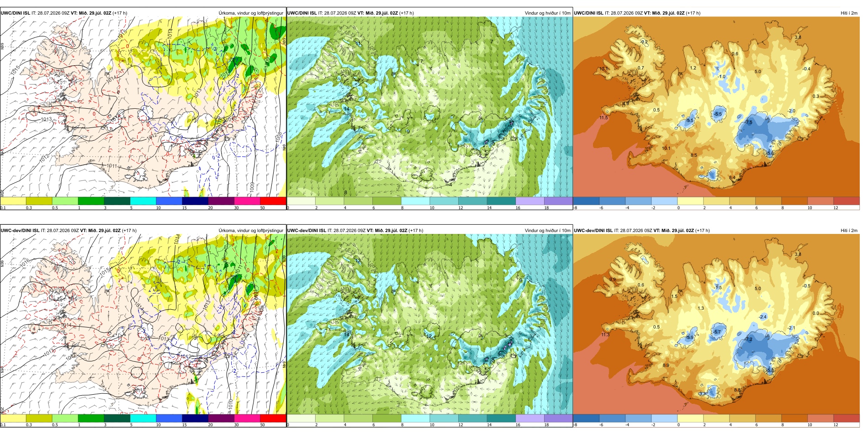
Task: Open the top-left UWC/DINI precipitation map
Action: coord(143,107)
